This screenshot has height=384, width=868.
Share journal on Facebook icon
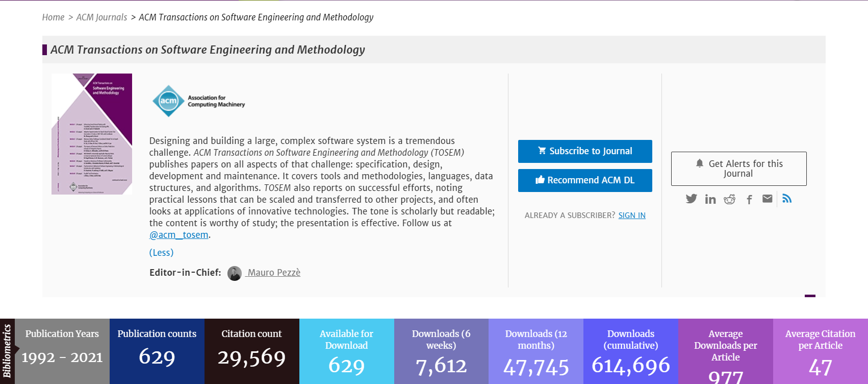pyautogui.click(x=749, y=199)
